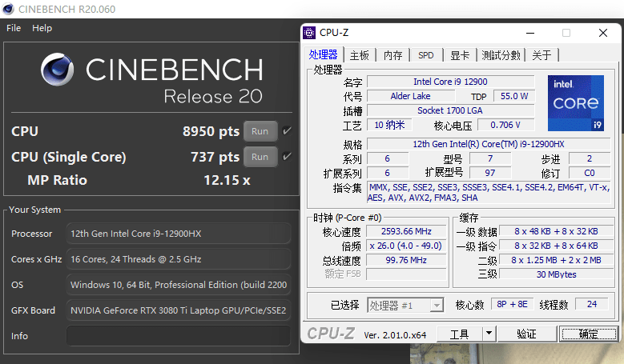The width and height of the screenshot is (624, 364).
Task: Minimize the CPU-Z window
Action: click(x=530, y=33)
